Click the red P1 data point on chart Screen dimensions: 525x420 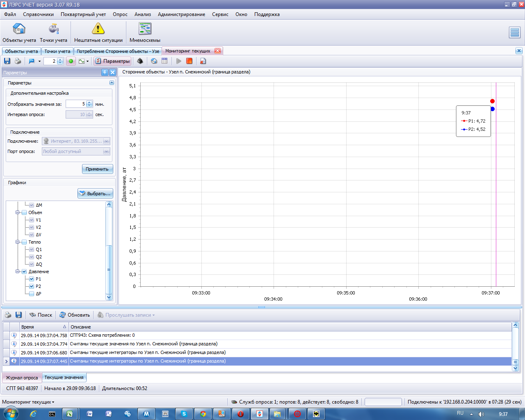pos(492,101)
